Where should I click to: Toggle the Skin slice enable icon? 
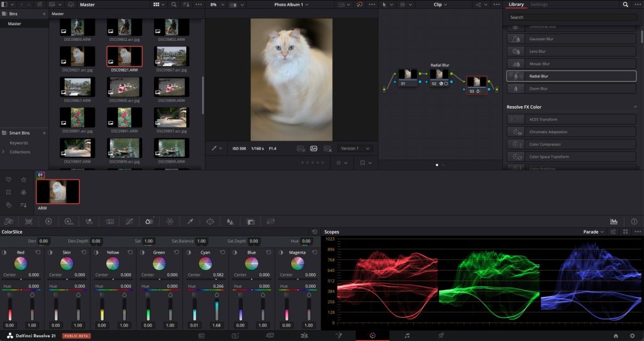[x=51, y=252]
